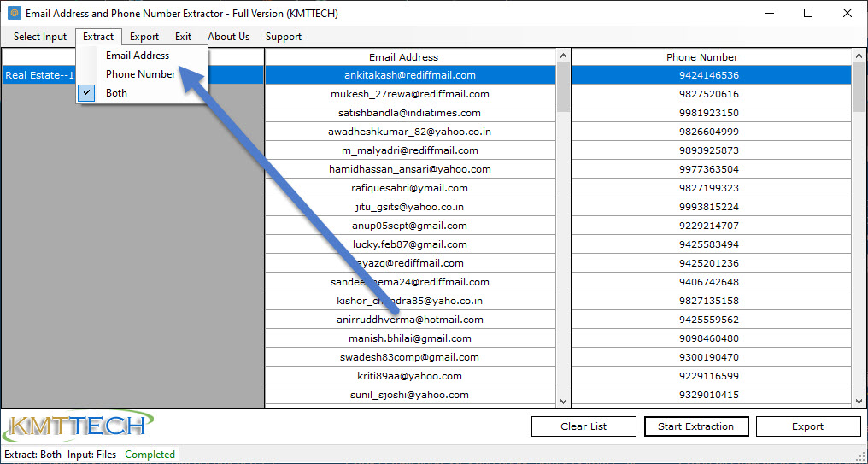Open the Support menu
The height and width of the screenshot is (464, 868).
tap(284, 37)
